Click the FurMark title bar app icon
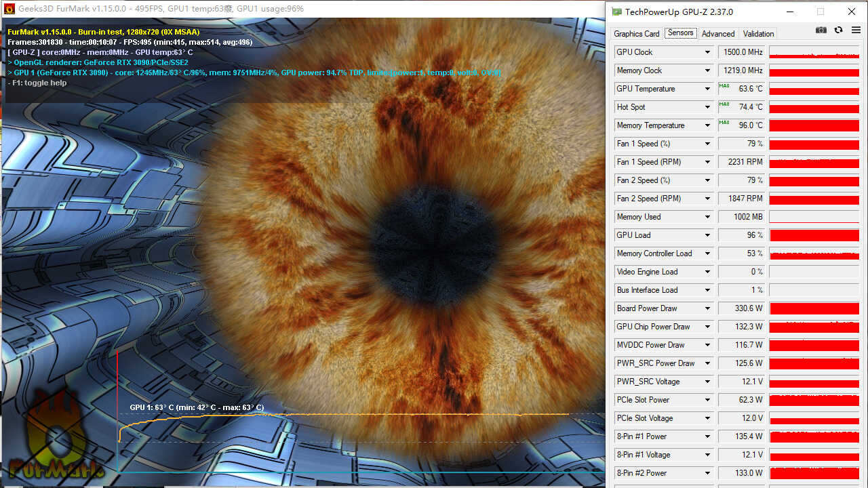 click(9, 9)
